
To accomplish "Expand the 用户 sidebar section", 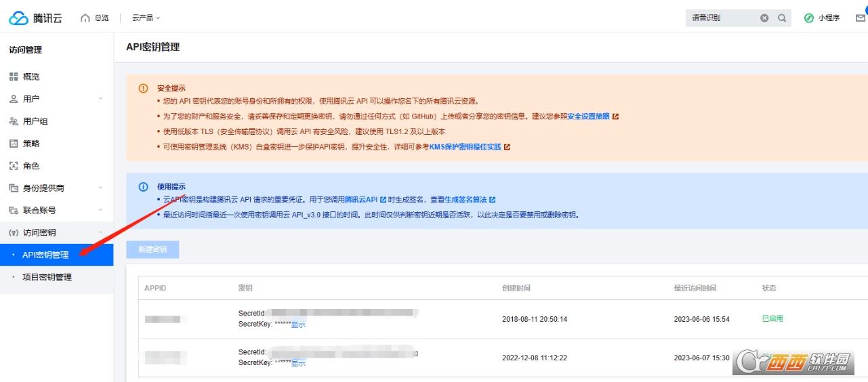I will pyautogui.click(x=100, y=99).
